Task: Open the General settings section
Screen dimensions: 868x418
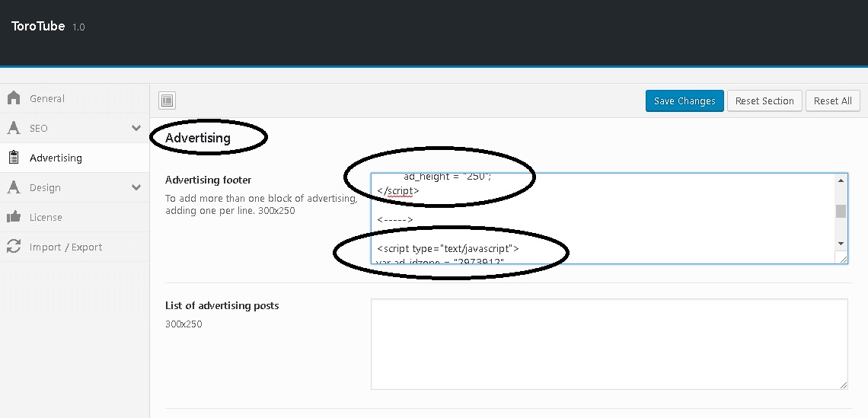Action: click(75, 98)
